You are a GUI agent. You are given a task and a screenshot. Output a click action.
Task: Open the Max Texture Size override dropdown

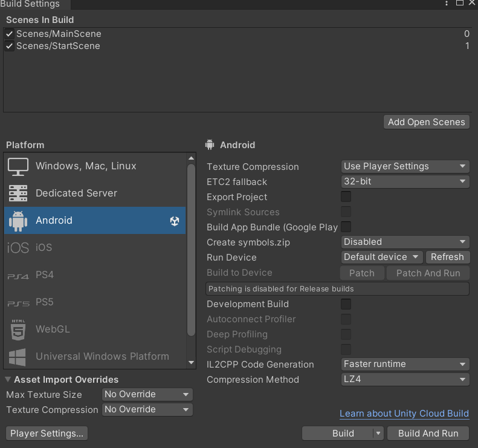click(147, 394)
